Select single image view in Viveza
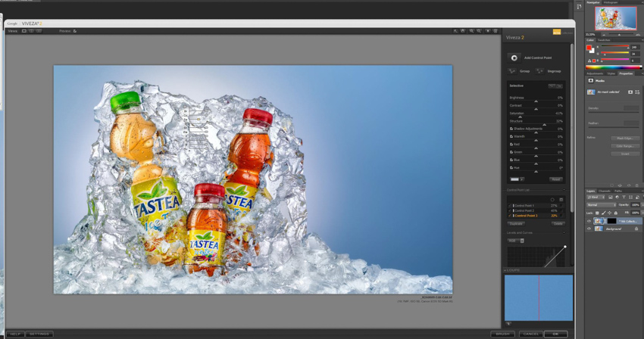The height and width of the screenshot is (339, 644). point(23,31)
